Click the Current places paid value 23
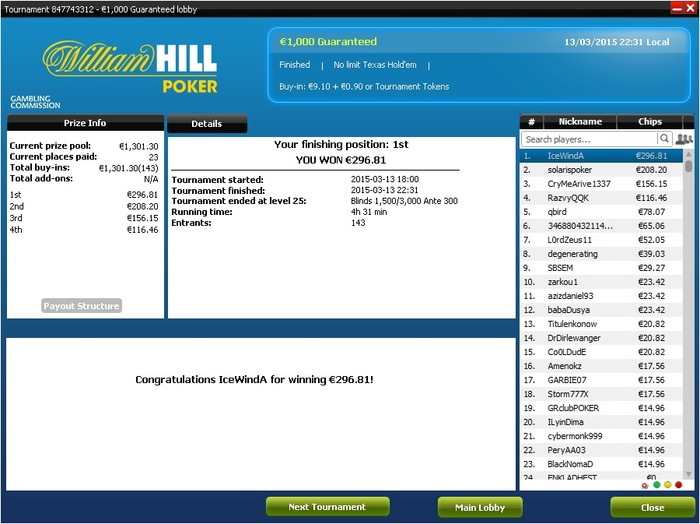The image size is (700, 524). click(154, 157)
